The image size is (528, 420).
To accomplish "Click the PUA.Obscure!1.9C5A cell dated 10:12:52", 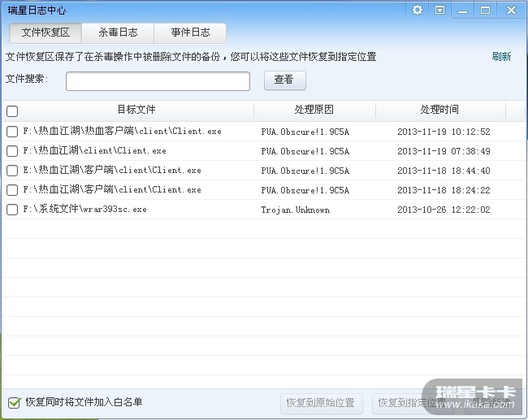I will coord(305,132).
